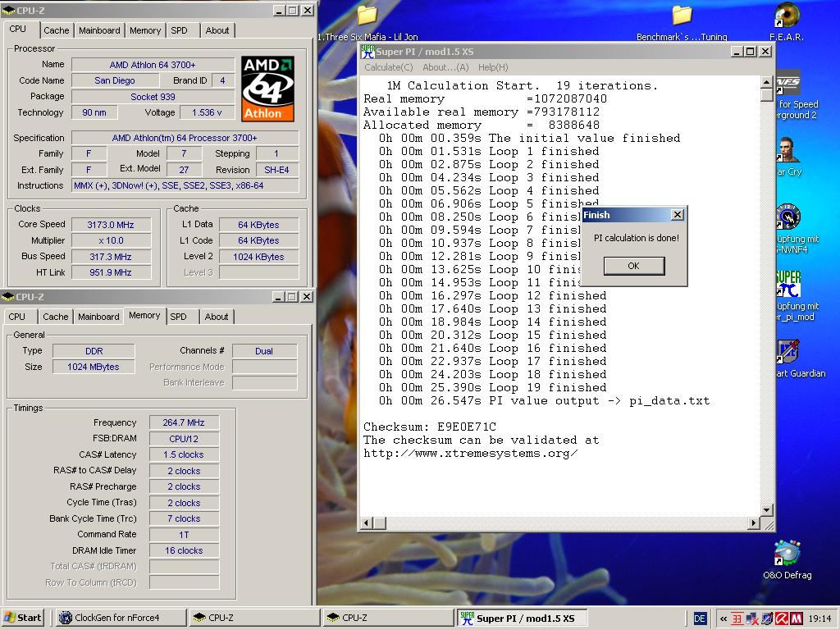Switch to Mainboard tab in bottom CPU-Z window
Viewport: 840px width, 630px height.
click(x=98, y=317)
